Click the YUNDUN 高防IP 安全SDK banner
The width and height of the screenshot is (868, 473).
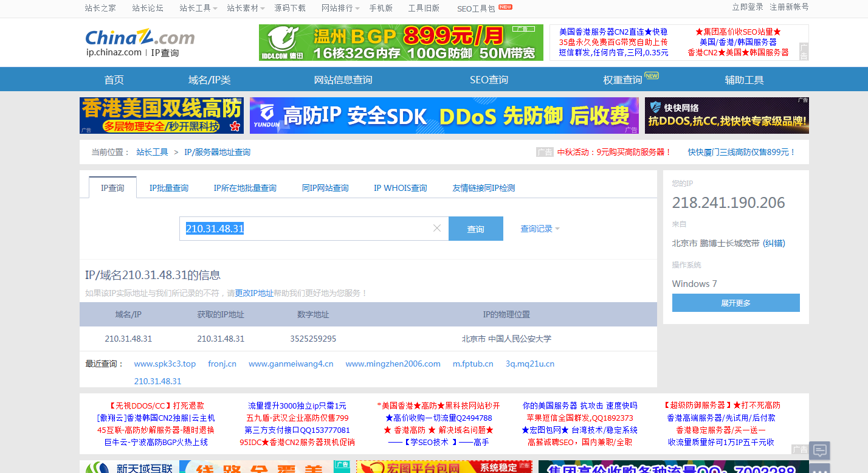pos(444,116)
